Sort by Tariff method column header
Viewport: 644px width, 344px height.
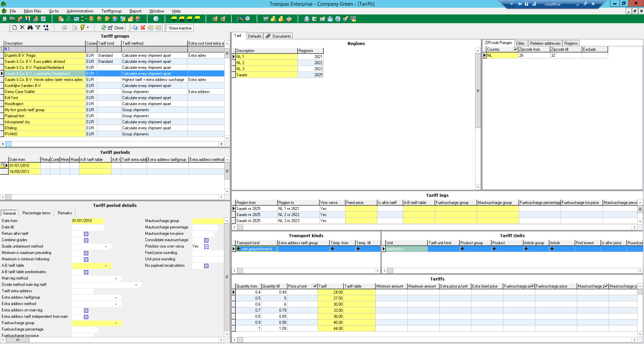tap(154, 43)
